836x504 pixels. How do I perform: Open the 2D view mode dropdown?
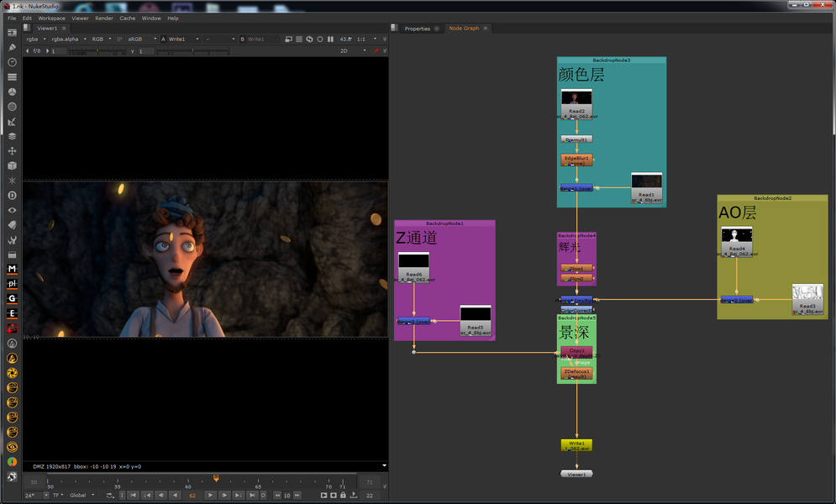coord(353,50)
